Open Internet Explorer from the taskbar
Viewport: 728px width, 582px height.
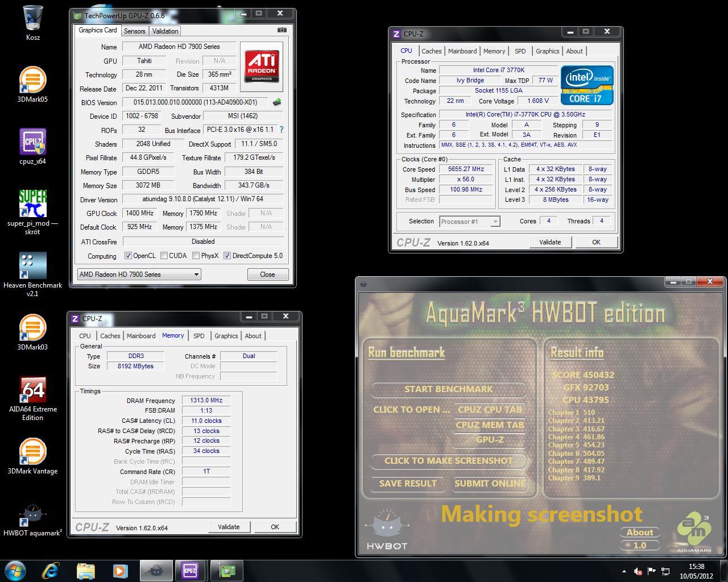coord(51,570)
